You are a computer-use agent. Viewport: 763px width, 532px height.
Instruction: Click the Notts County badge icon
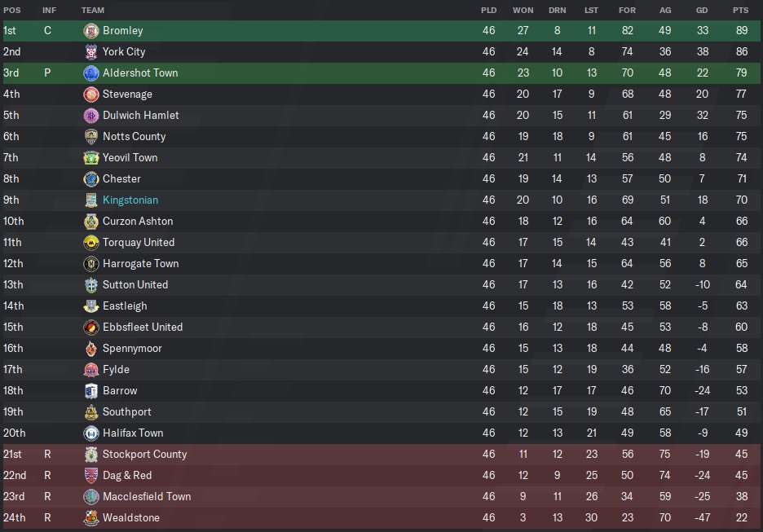tap(90, 137)
